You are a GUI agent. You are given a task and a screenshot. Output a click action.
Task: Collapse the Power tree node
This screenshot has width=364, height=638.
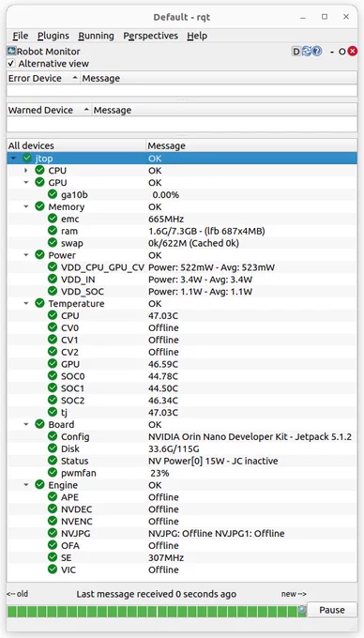coord(26,255)
